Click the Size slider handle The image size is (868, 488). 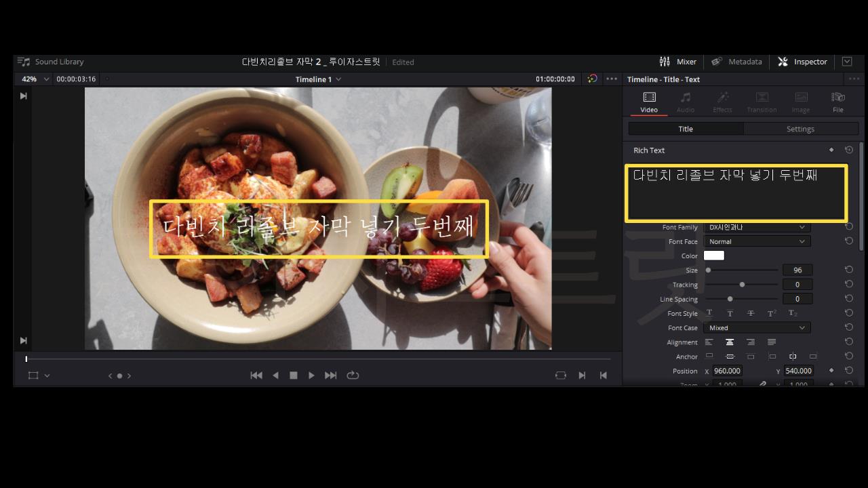click(708, 270)
